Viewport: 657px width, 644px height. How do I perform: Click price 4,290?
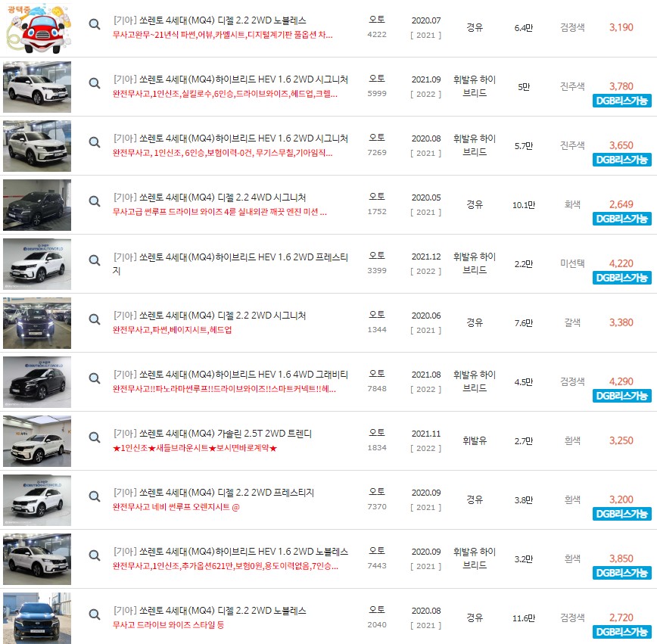621,382
